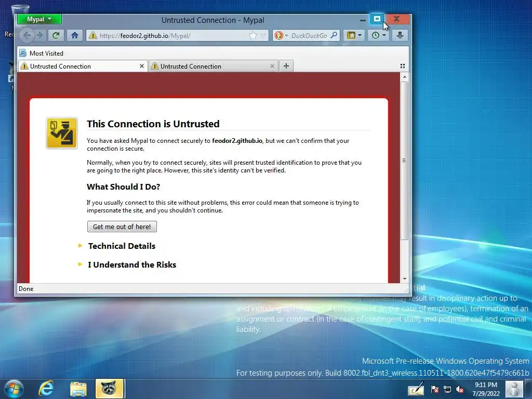Click the 'Get me out of here!' button

click(122, 227)
